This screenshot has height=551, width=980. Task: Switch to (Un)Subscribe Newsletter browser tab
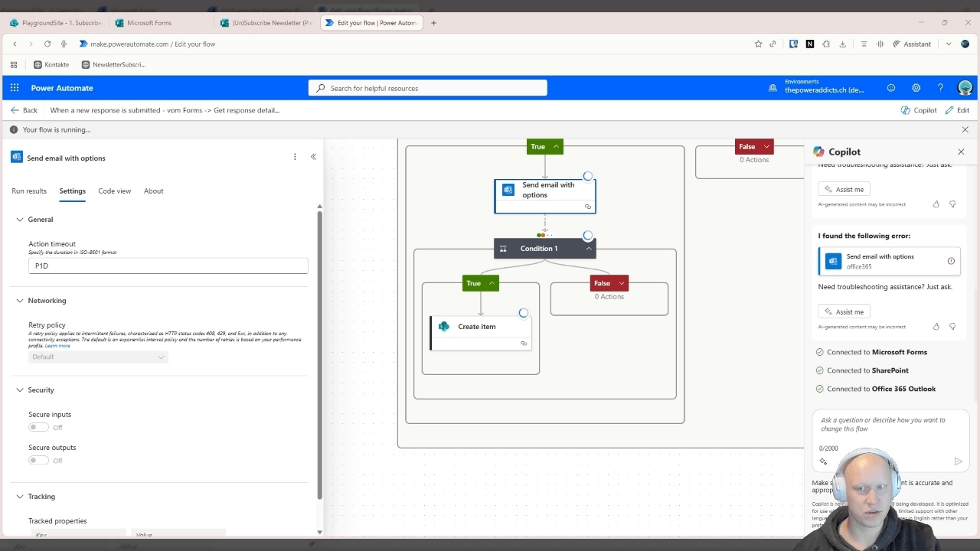265,23
